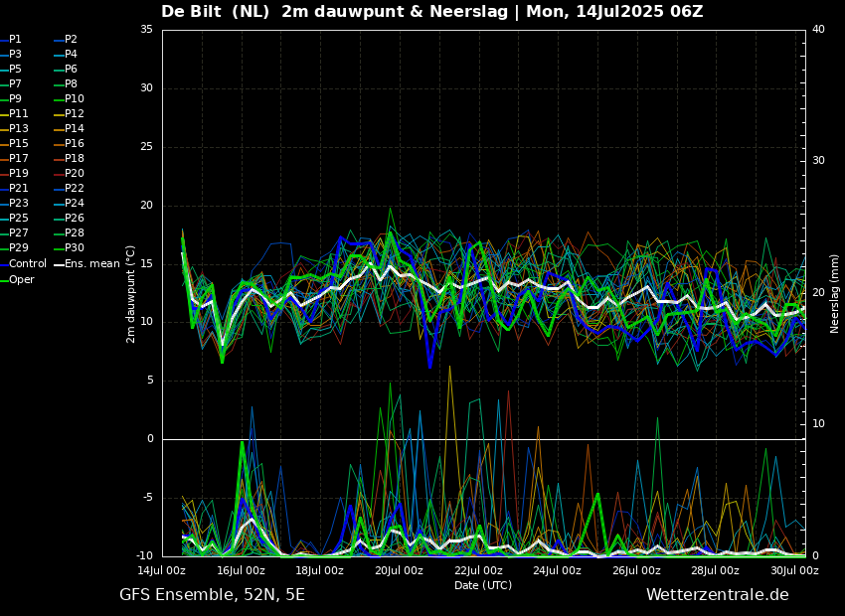Select the P25 legend entry
This screenshot has width=845, height=616.
point(14,218)
